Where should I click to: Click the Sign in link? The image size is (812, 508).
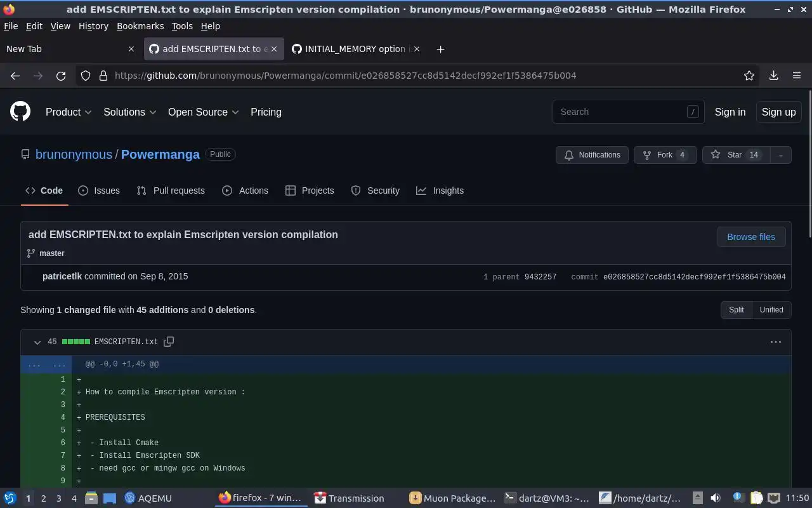pyautogui.click(x=730, y=112)
